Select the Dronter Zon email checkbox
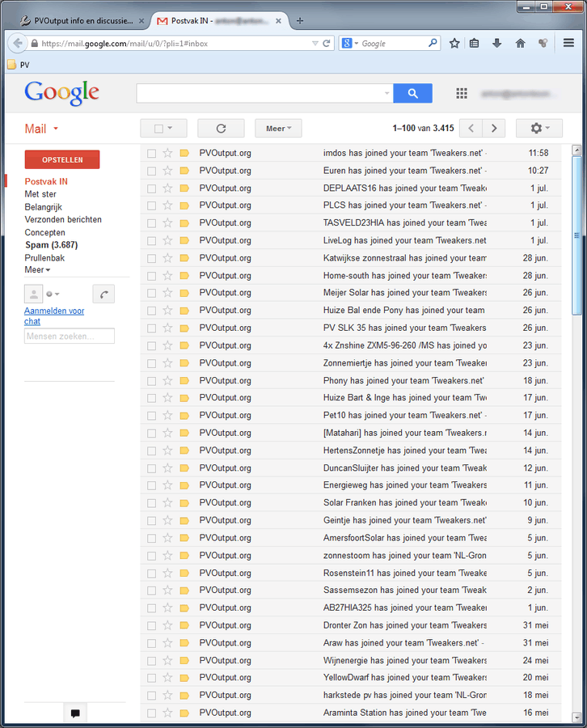 (x=151, y=625)
